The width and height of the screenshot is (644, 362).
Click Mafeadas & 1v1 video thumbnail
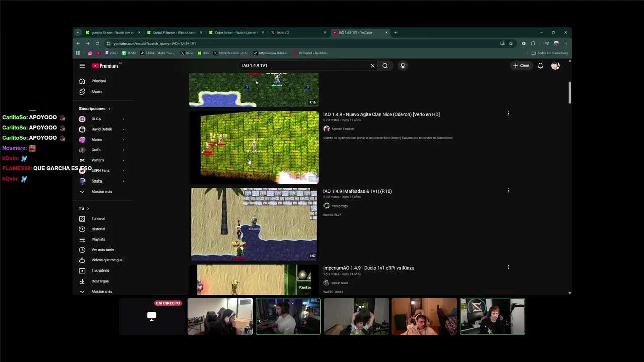pyautogui.click(x=254, y=224)
